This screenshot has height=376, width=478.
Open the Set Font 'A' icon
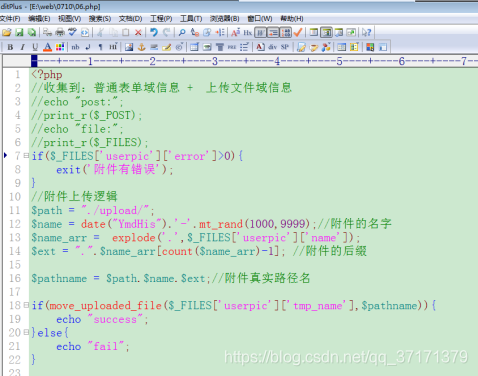tap(235, 32)
